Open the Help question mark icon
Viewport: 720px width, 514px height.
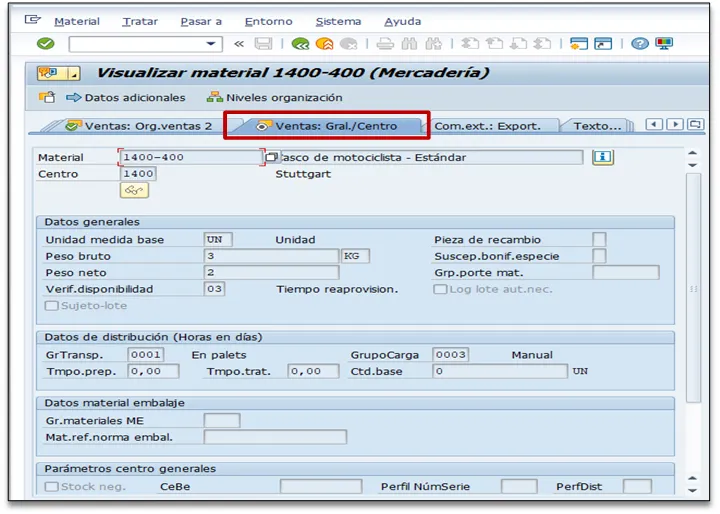pyautogui.click(x=640, y=44)
